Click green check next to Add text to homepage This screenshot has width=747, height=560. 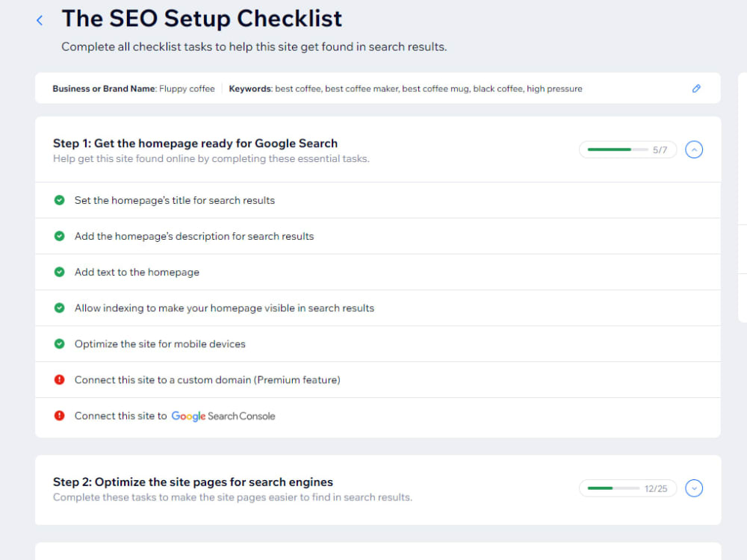point(60,272)
